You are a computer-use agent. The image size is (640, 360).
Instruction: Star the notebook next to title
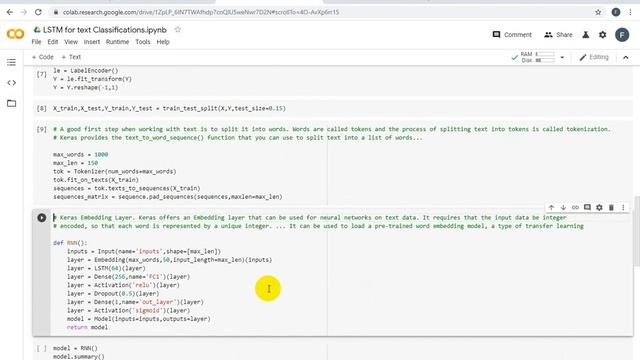coord(178,30)
